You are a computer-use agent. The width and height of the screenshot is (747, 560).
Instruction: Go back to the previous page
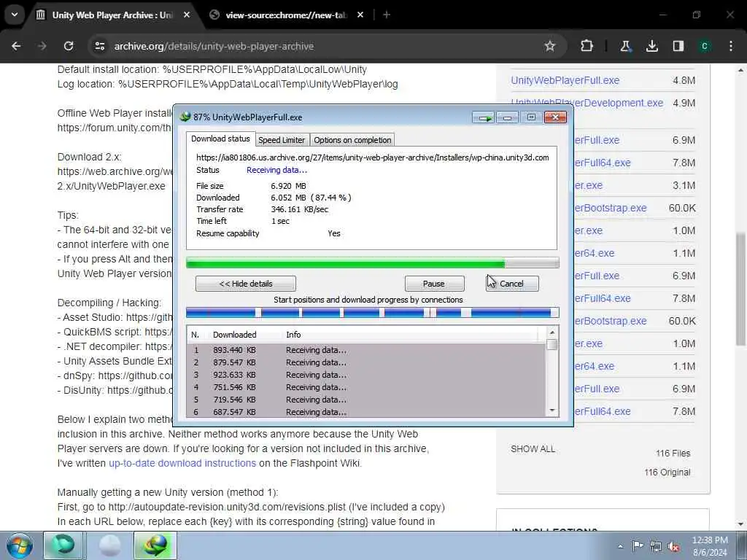click(x=16, y=46)
